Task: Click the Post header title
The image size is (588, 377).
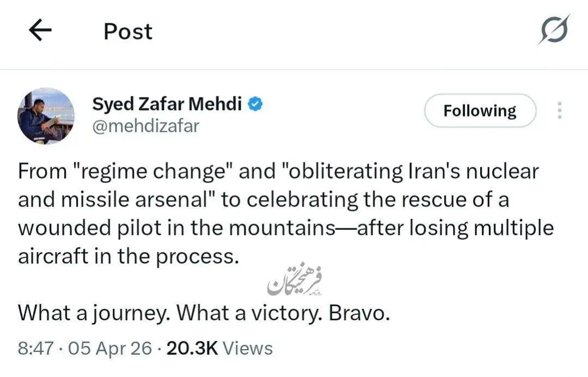Action: coord(128,32)
